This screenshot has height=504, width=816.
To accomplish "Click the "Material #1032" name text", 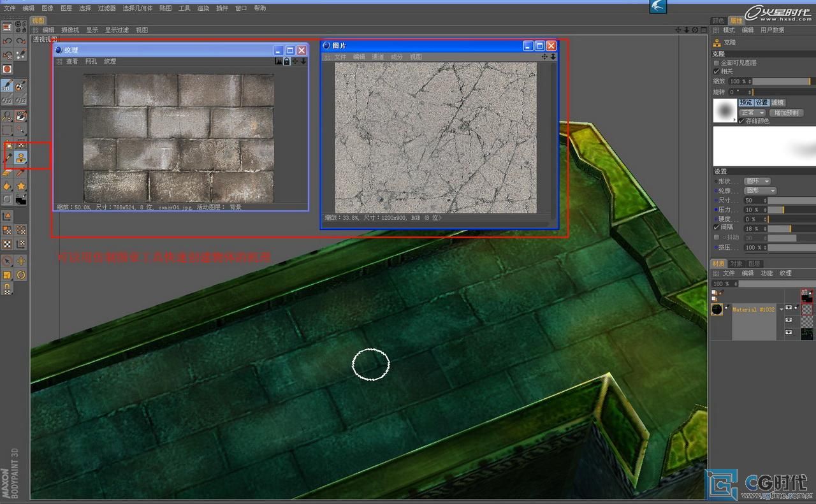I will coord(754,310).
